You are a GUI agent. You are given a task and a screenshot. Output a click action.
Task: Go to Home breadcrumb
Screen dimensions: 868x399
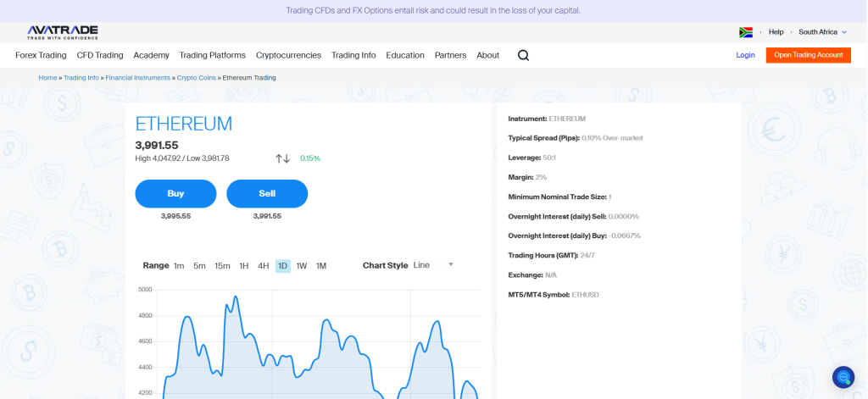[x=47, y=77]
